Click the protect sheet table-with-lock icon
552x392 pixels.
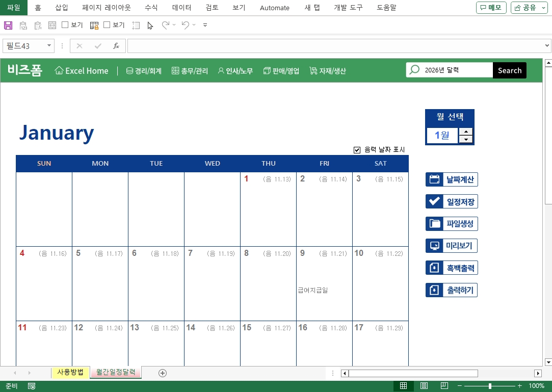pyautogui.click(x=94, y=25)
